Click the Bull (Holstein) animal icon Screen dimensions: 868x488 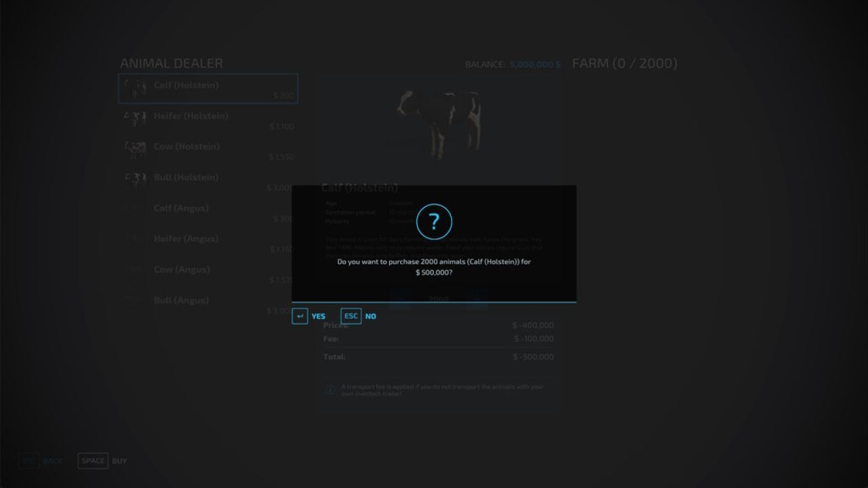pos(135,180)
